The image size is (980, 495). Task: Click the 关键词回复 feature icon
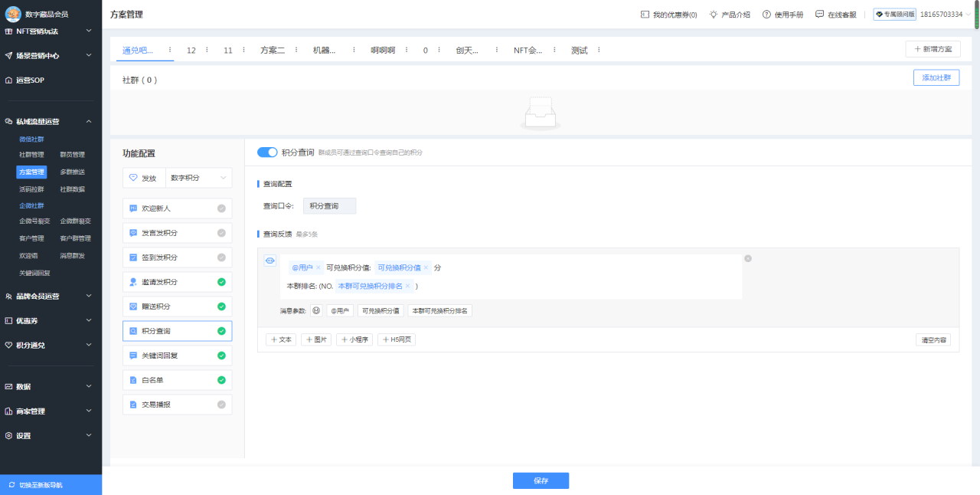(x=133, y=355)
